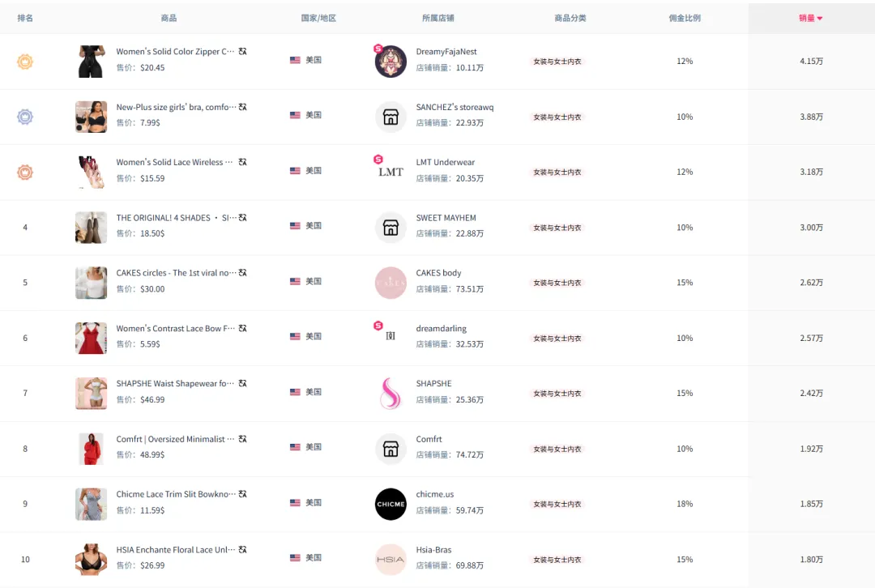
Task: Click the bronze rank-three medal icon
Action: (x=25, y=172)
